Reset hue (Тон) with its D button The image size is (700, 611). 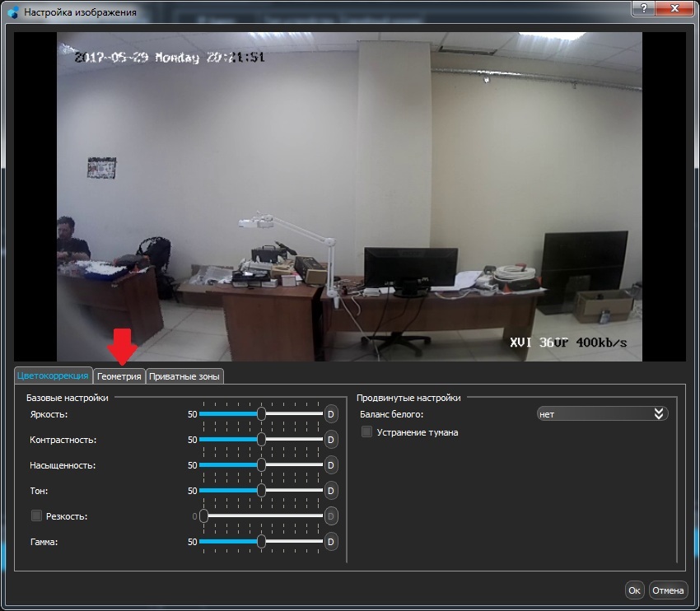click(x=331, y=491)
